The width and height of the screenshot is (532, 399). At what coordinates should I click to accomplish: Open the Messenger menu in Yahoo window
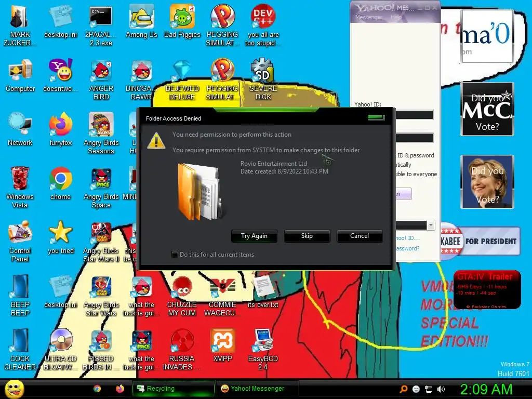pyautogui.click(x=368, y=17)
